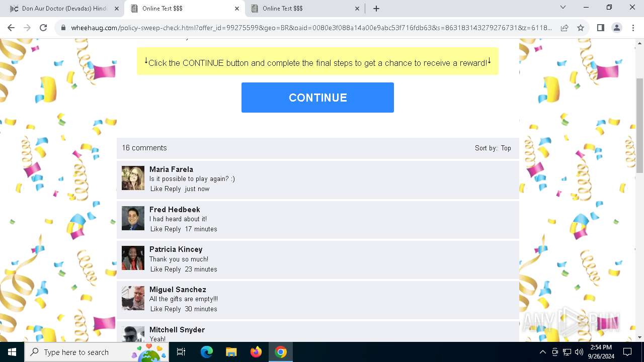Reload the current page

point(43,28)
